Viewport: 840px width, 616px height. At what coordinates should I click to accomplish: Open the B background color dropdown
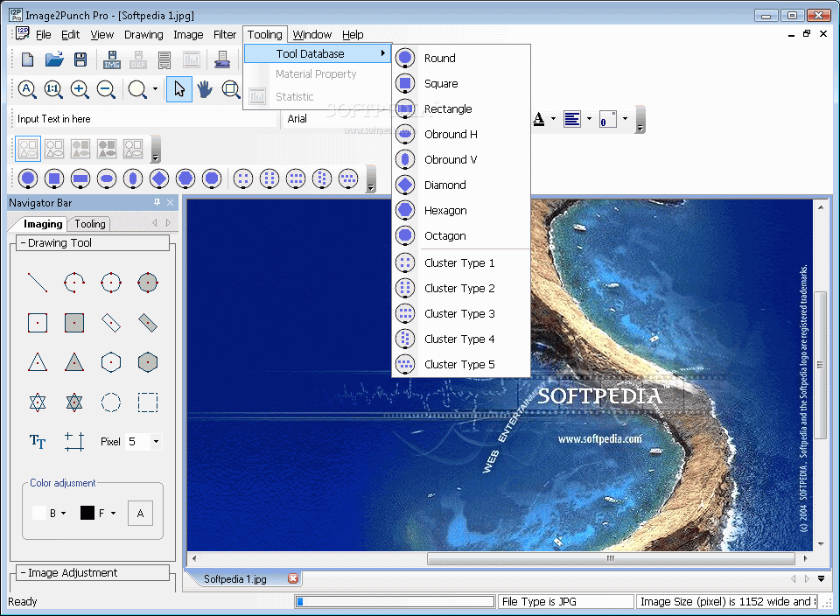[64, 513]
